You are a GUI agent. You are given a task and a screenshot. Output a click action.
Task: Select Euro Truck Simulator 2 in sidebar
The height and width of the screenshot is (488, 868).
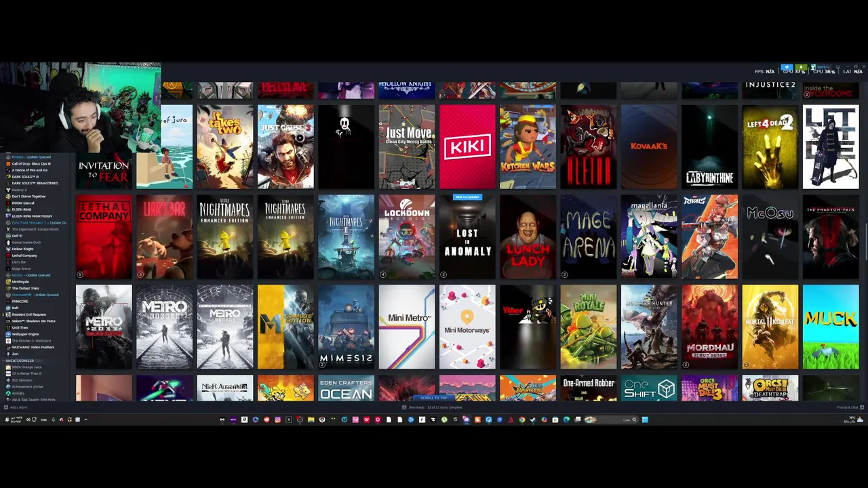pyautogui.click(x=36, y=223)
